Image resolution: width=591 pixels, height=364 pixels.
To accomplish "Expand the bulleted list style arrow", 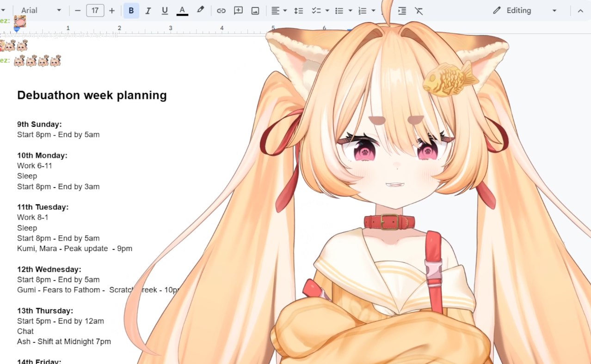I will pyautogui.click(x=350, y=11).
